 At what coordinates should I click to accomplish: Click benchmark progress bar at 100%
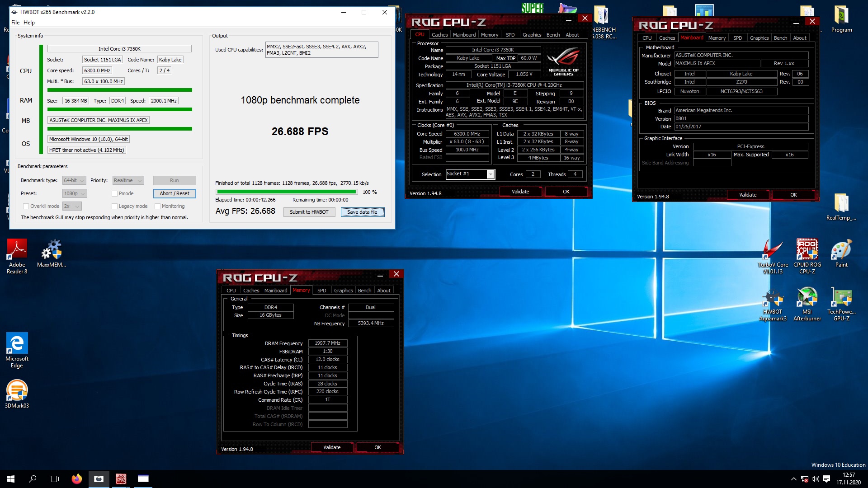tap(287, 192)
